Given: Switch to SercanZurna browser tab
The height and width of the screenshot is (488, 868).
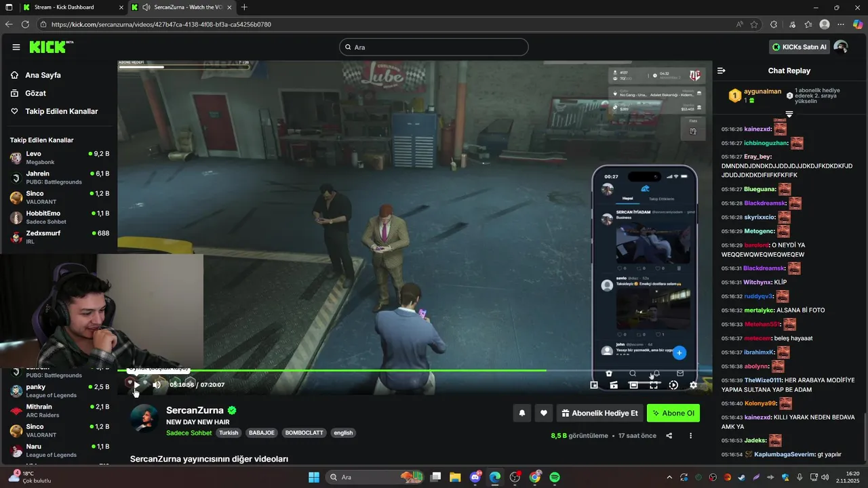Looking at the screenshot, I should pyautogui.click(x=182, y=7).
